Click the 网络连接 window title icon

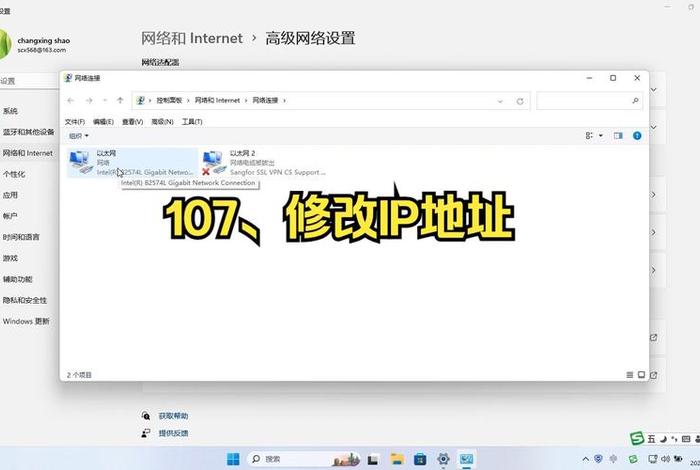pos(68,78)
